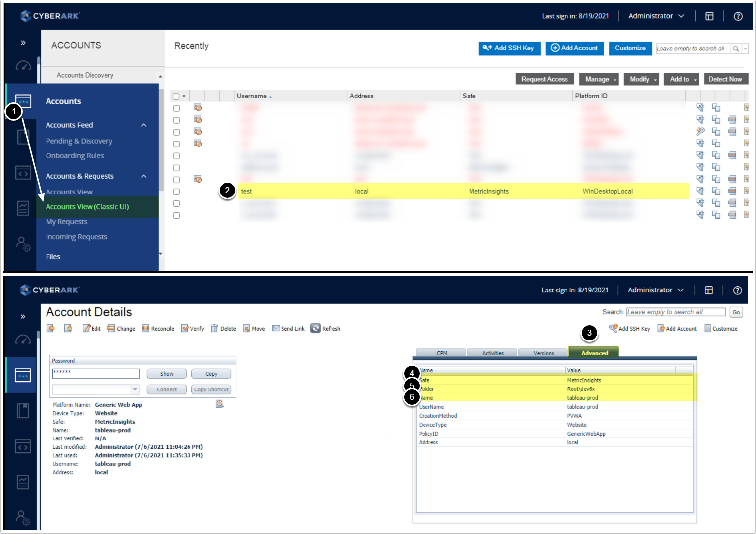The width and height of the screenshot is (756, 534).
Task: Click the Move account icon
Action: coord(246,328)
